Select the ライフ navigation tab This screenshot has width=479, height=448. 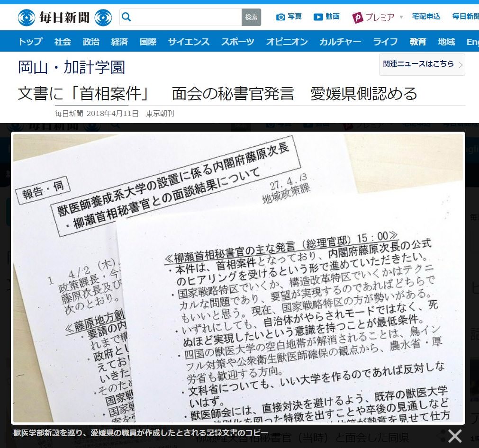[385, 42]
